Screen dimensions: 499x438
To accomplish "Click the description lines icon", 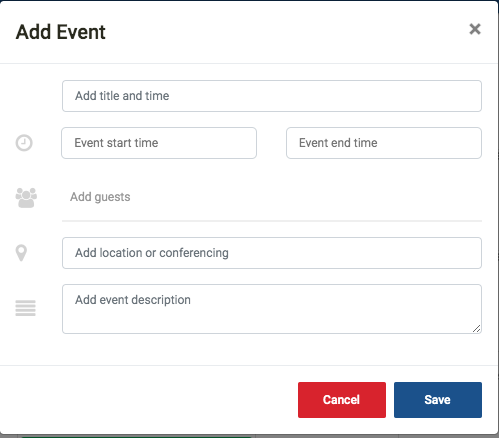I will pos(25,308).
